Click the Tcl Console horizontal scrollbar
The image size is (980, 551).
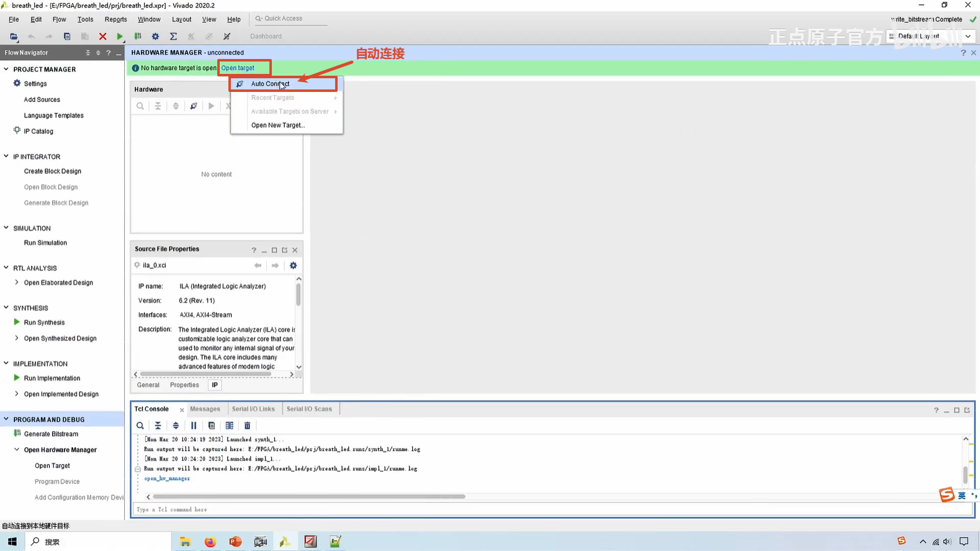click(x=309, y=496)
